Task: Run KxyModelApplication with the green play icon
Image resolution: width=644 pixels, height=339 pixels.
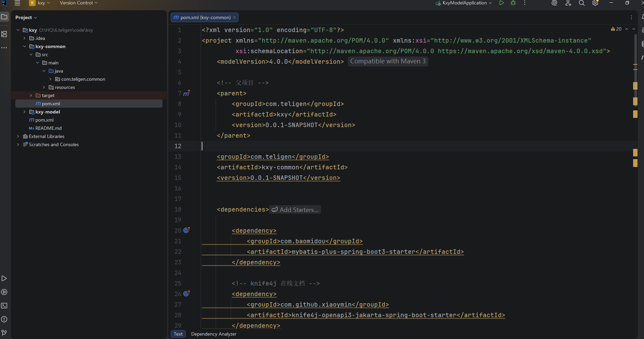Action: click(502, 3)
